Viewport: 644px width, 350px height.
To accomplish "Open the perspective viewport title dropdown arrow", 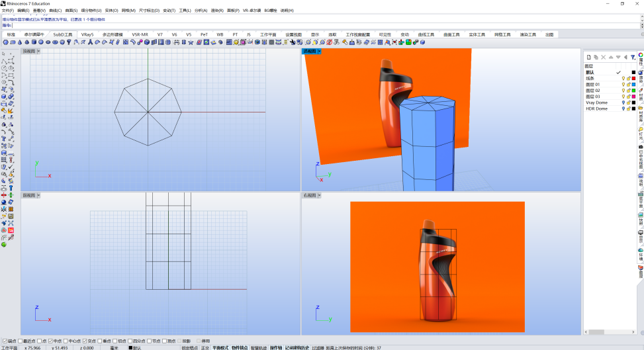I will click(319, 52).
